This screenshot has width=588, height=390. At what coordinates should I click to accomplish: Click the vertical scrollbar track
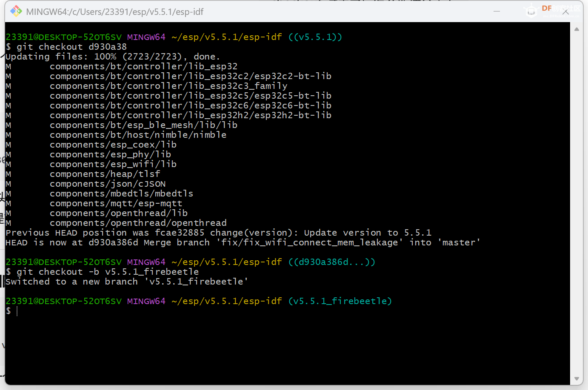click(x=577, y=204)
